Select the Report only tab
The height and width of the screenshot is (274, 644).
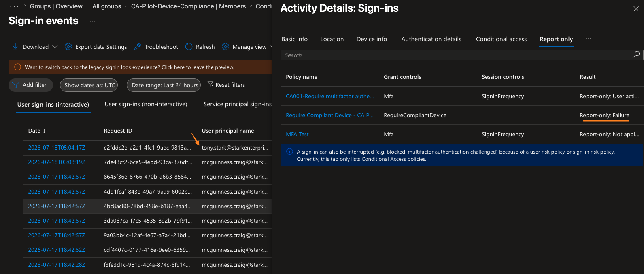click(x=556, y=39)
